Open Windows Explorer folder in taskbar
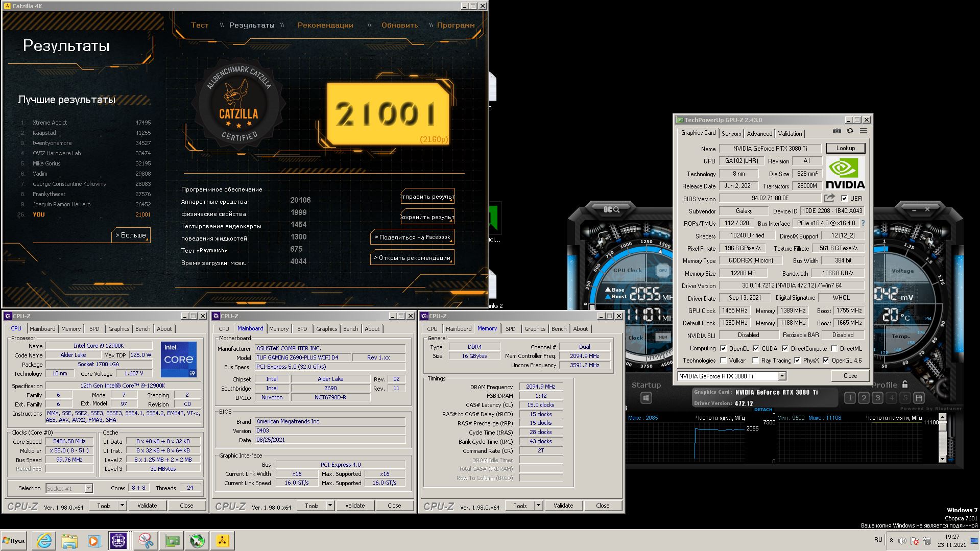980x551 pixels. click(x=69, y=541)
